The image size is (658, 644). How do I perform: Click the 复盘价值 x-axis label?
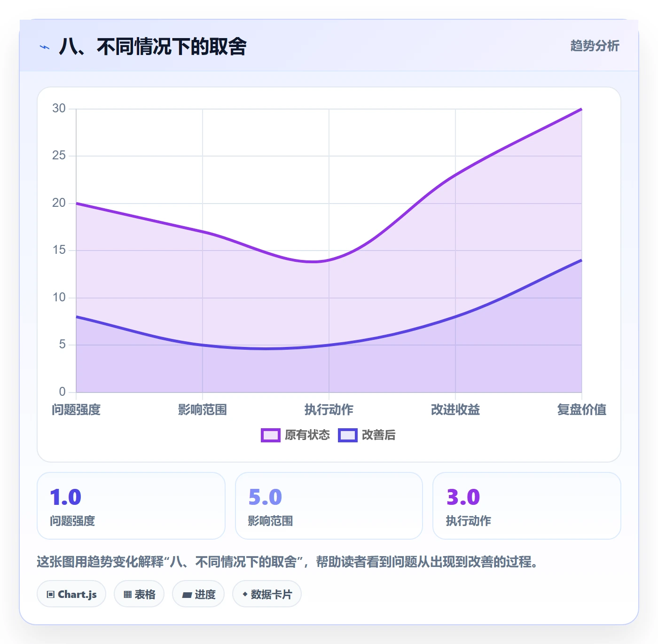[x=582, y=410]
